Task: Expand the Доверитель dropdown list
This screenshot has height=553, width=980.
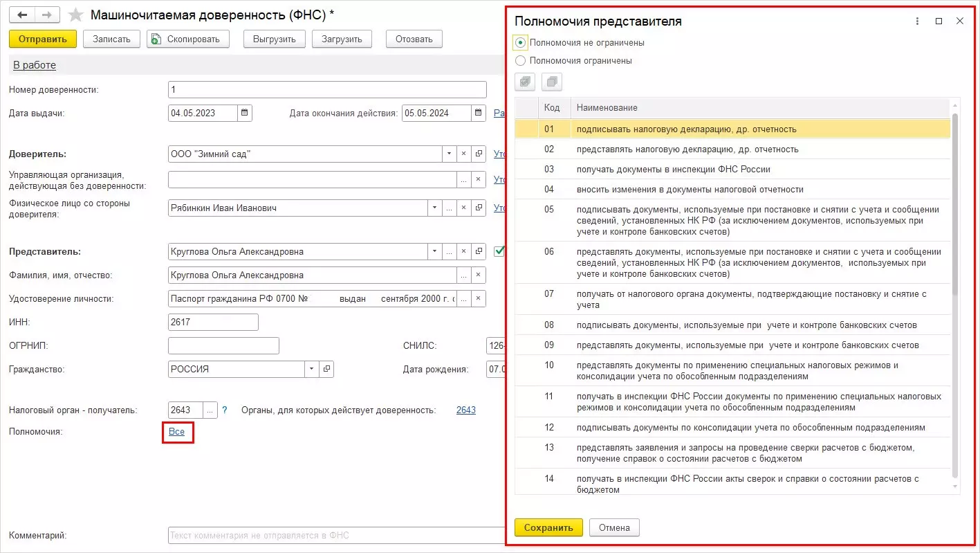Action: click(x=450, y=154)
